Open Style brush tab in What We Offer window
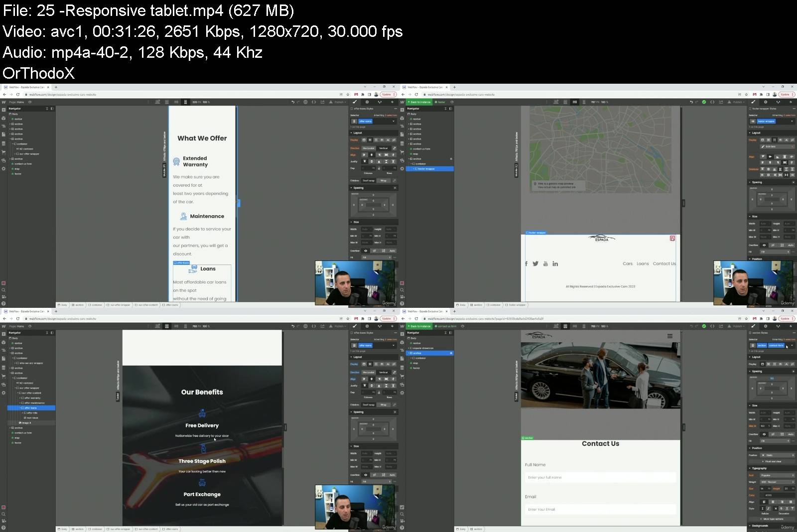The height and width of the screenshot is (532, 797). point(355,102)
